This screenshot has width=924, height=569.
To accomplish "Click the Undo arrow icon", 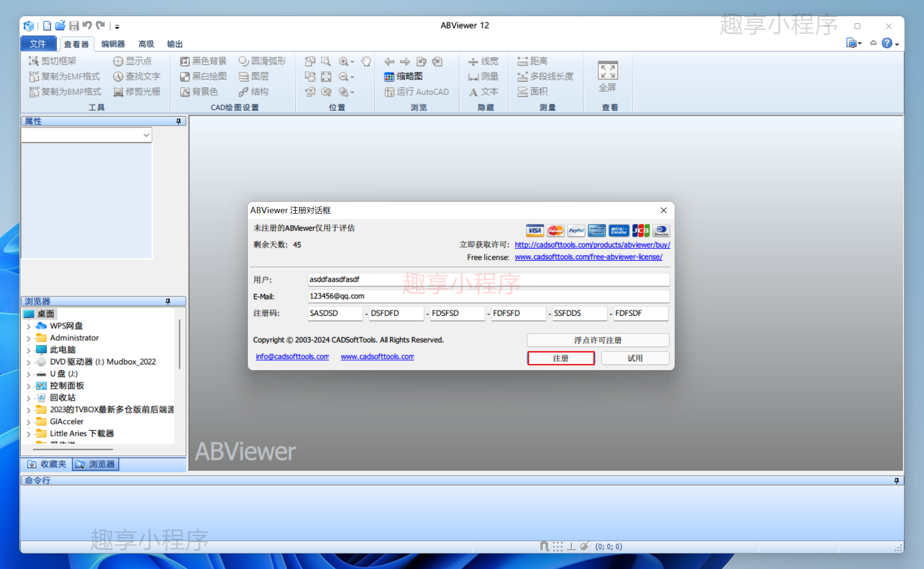I will point(87,26).
